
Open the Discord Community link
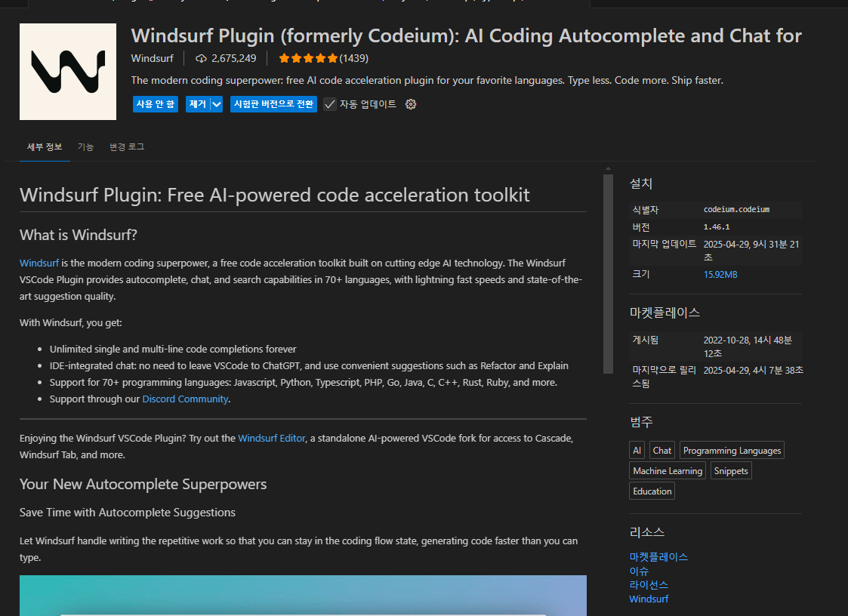click(185, 399)
